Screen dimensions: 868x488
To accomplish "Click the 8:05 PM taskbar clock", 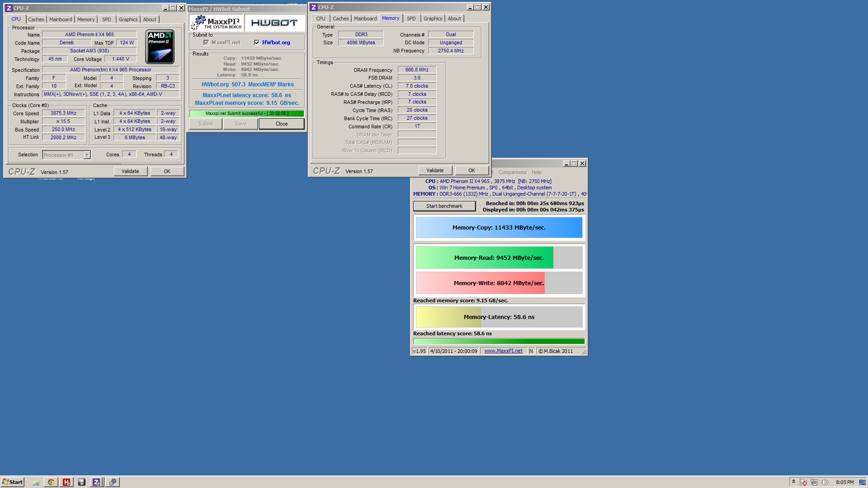I will coord(844,482).
